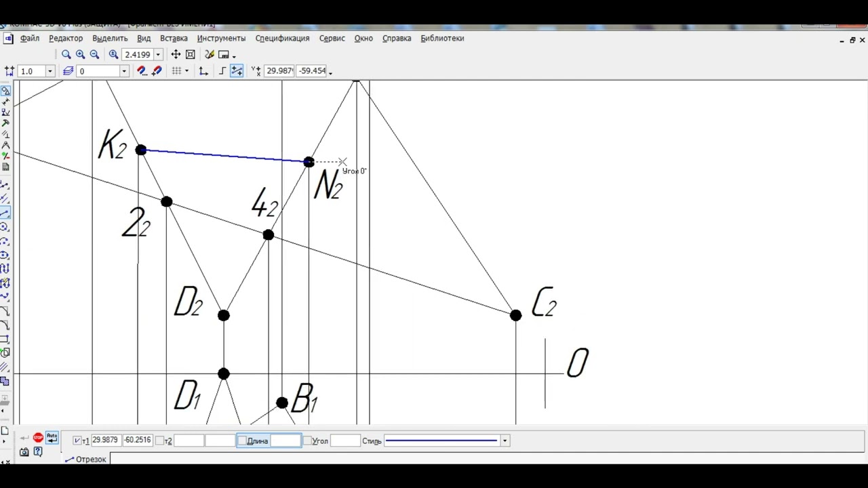
Task: Select the active Line segment tool in sidebar
Action: point(5,213)
